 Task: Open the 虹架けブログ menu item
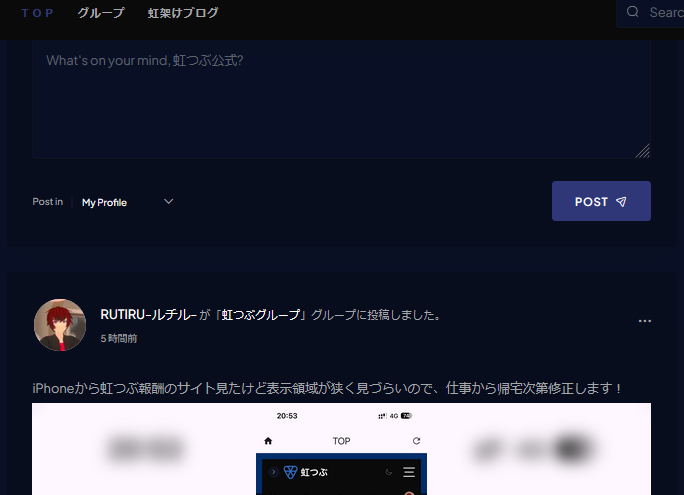coord(183,13)
